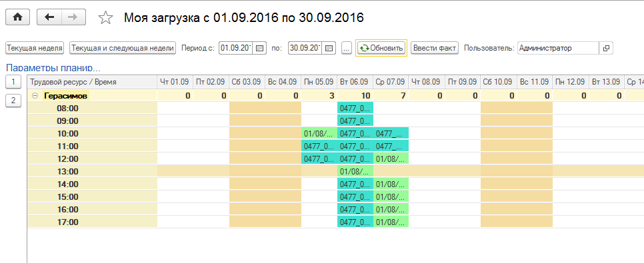Open 01/08/... task on Wednesday 17:00

pos(391,222)
